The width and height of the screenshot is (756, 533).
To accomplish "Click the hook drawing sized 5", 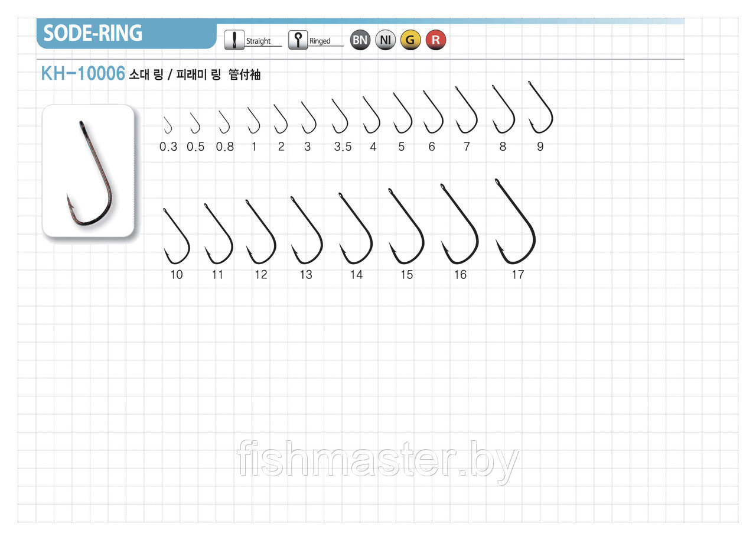I will 402,113.
